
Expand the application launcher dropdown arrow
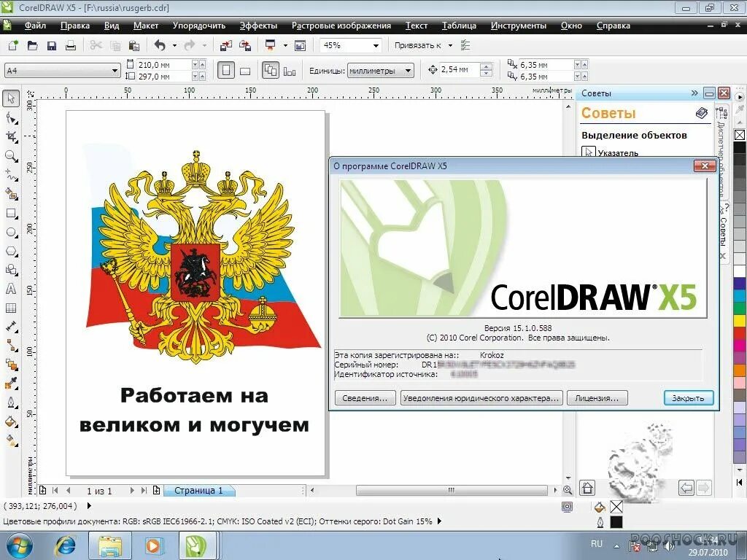[285, 46]
